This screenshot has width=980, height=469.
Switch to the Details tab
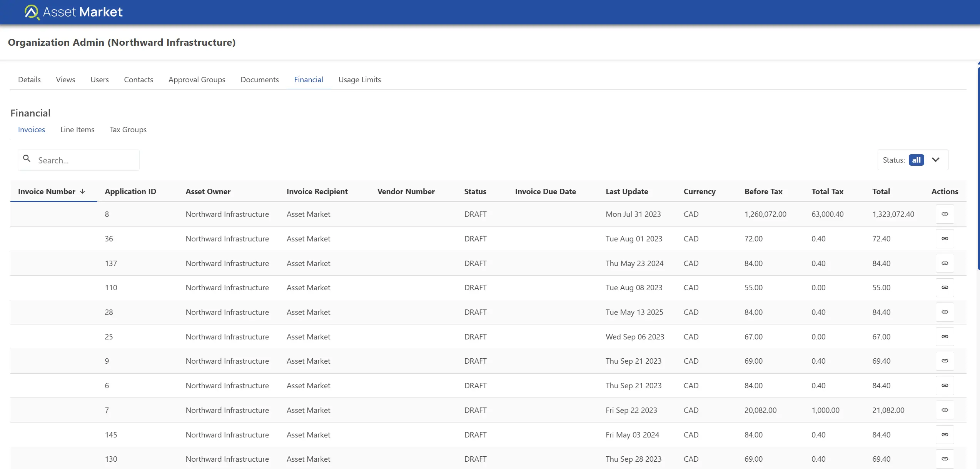pos(29,80)
